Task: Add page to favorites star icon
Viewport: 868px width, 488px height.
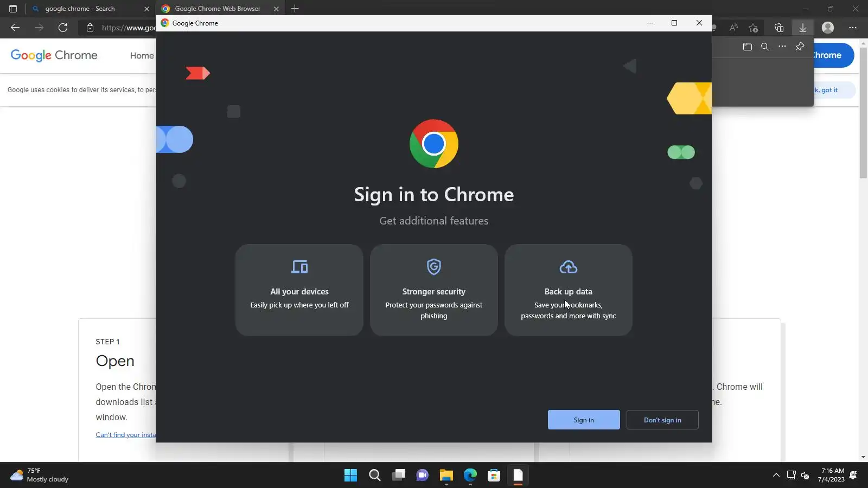Action: coord(753,28)
